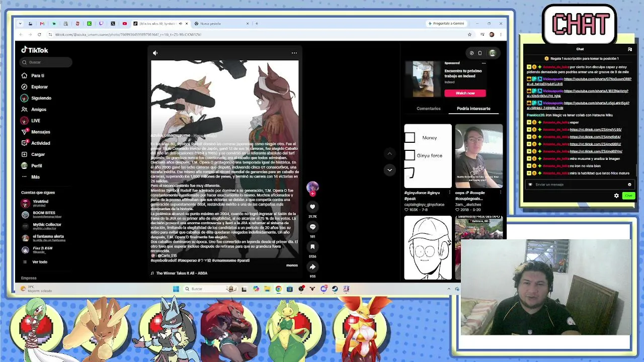Open Pregúntale a Gemini
644x362 pixels.
[446, 24]
